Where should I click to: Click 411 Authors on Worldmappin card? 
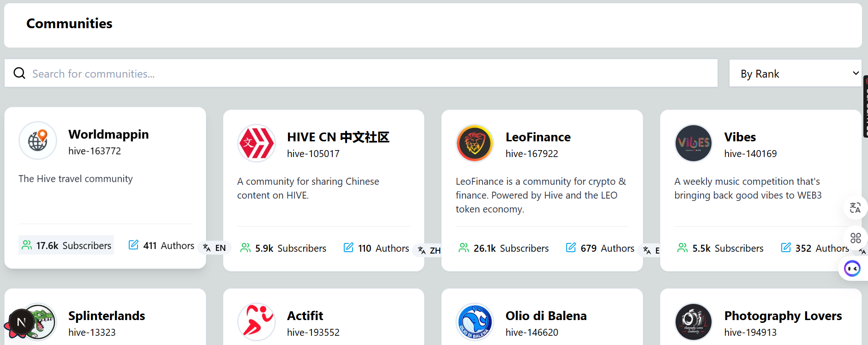point(162,245)
